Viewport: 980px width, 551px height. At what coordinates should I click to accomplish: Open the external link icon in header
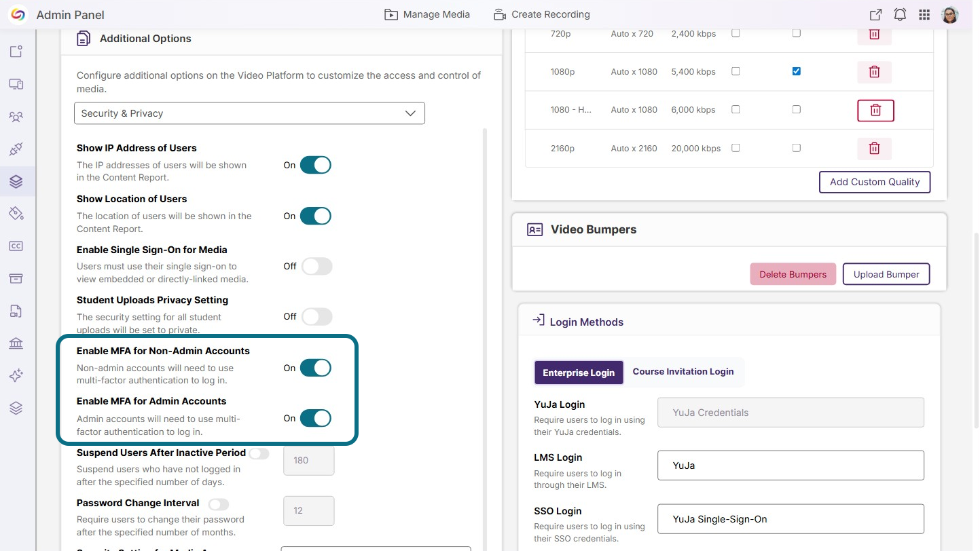pyautogui.click(x=876, y=15)
